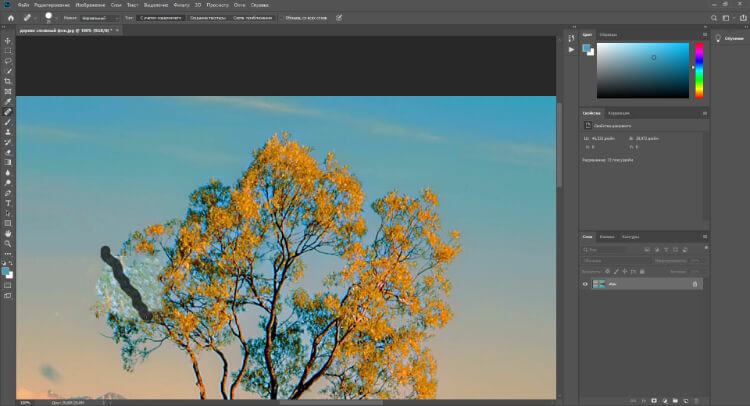Select the Hand tool

click(x=8, y=233)
